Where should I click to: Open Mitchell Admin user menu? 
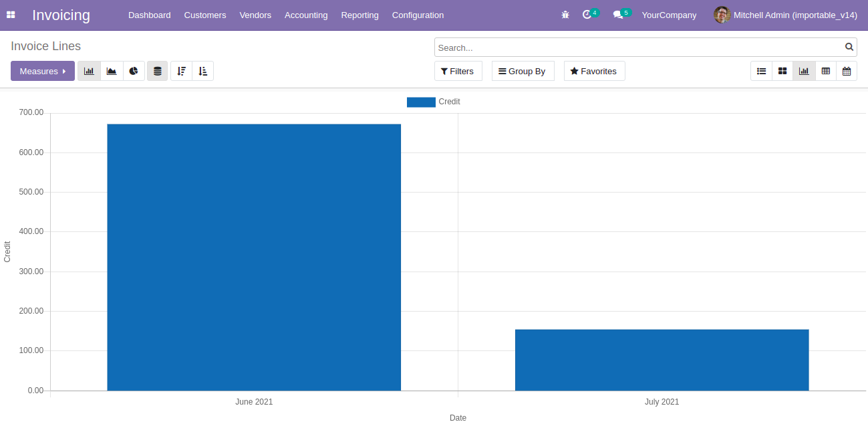tap(786, 15)
